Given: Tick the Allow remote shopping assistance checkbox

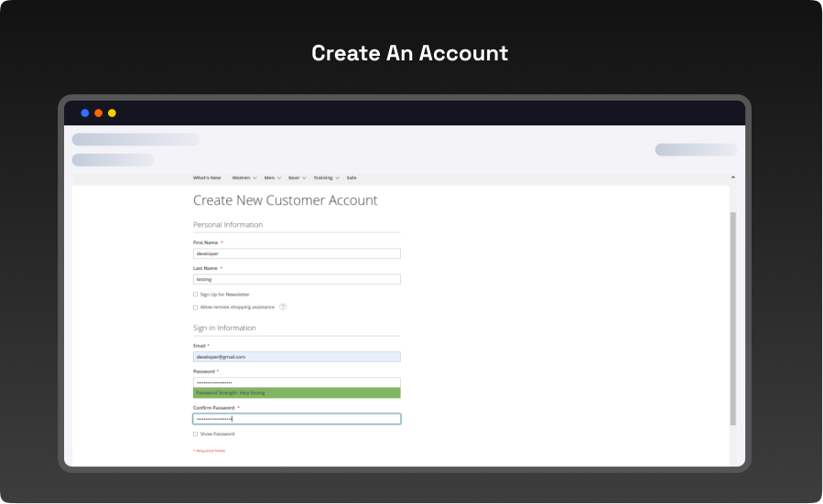Looking at the screenshot, I should [195, 307].
